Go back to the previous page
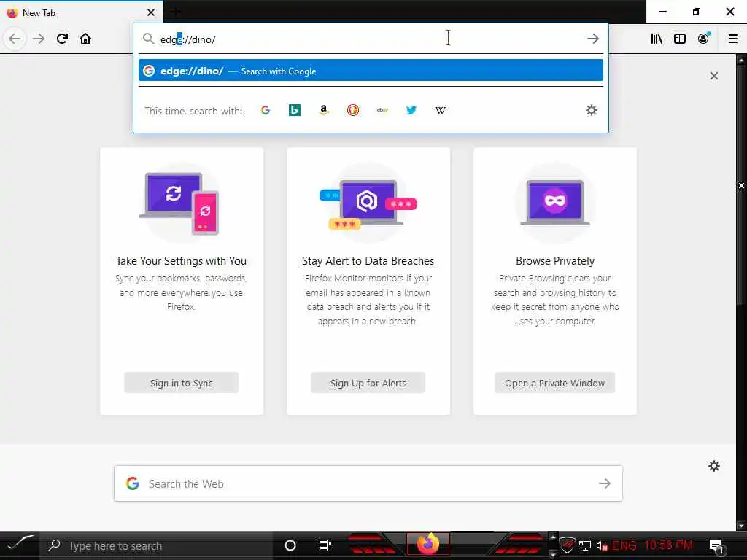747x560 pixels. pyautogui.click(x=15, y=39)
